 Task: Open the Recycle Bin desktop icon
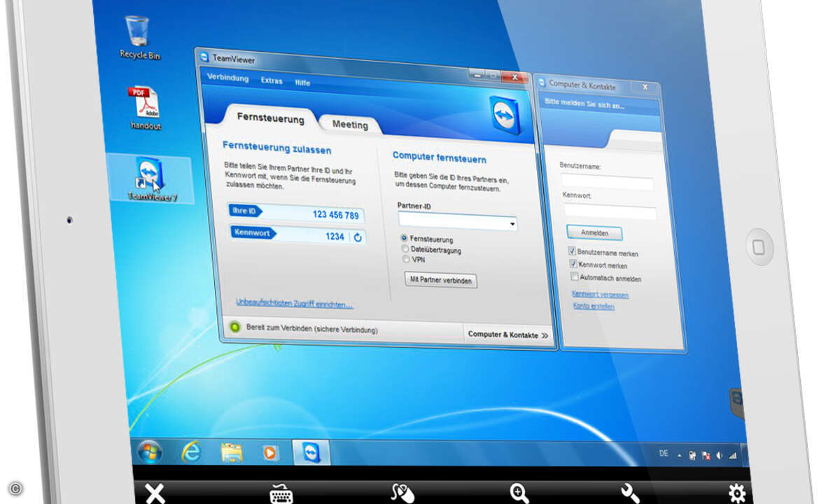[x=138, y=37]
